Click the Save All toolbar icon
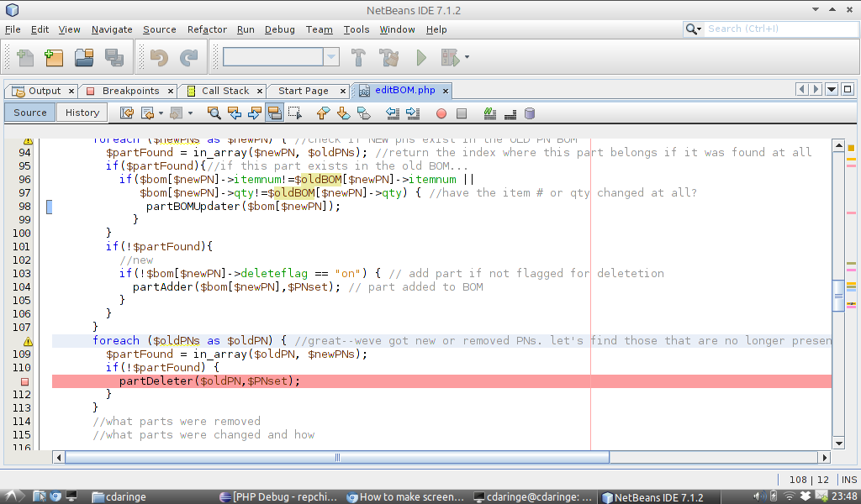861x504 pixels. point(114,57)
